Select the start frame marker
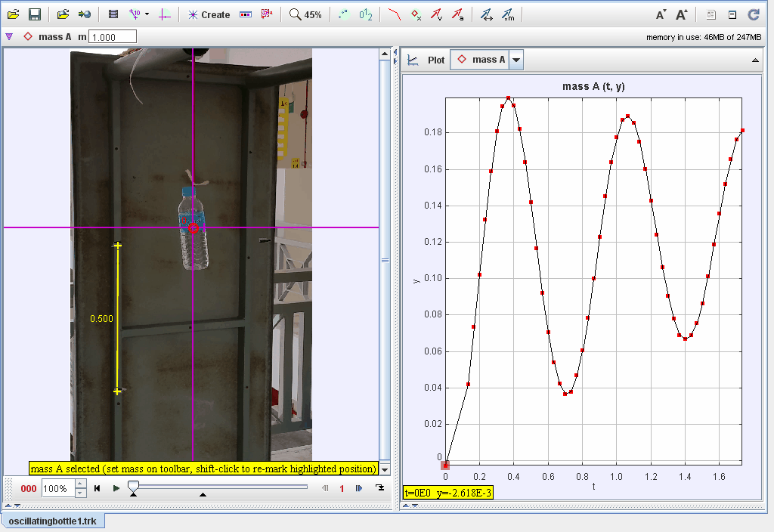 [x=133, y=494]
